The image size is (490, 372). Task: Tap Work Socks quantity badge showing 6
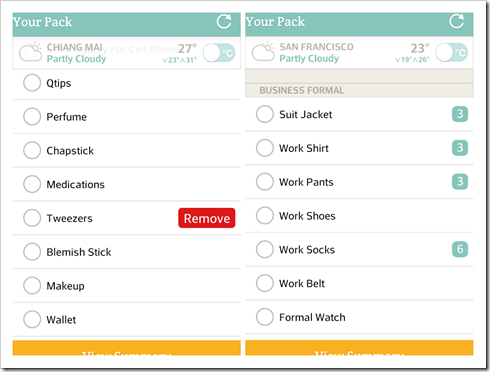coord(460,249)
